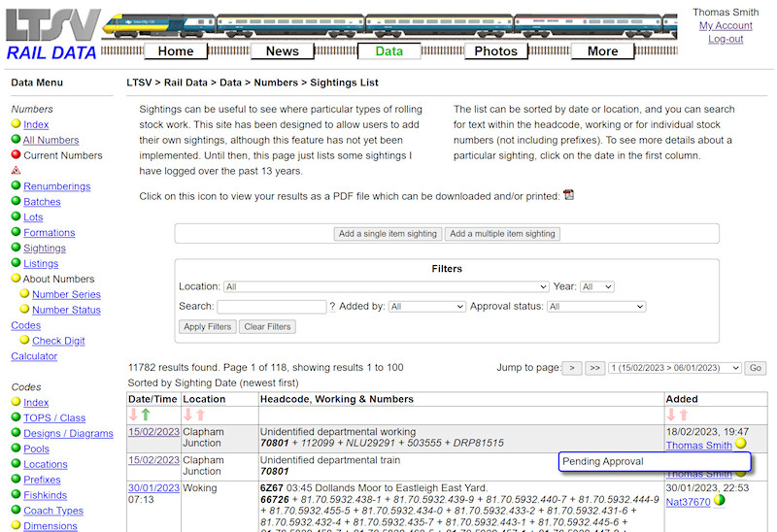The image size is (777, 532).
Task: Open the Added by dropdown
Action: (427, 307)
